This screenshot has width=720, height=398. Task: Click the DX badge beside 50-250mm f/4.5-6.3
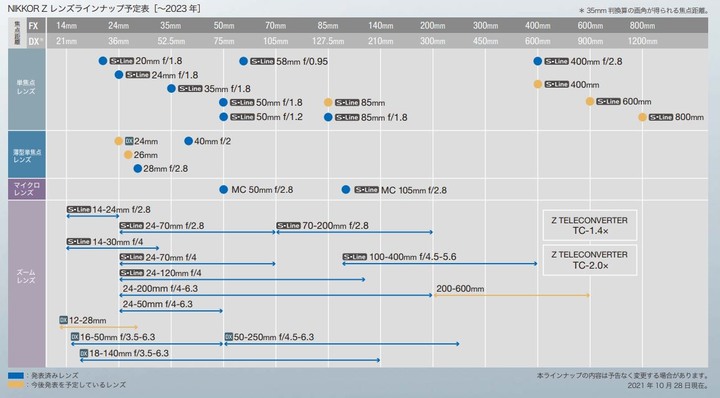(x=229, y=337)
